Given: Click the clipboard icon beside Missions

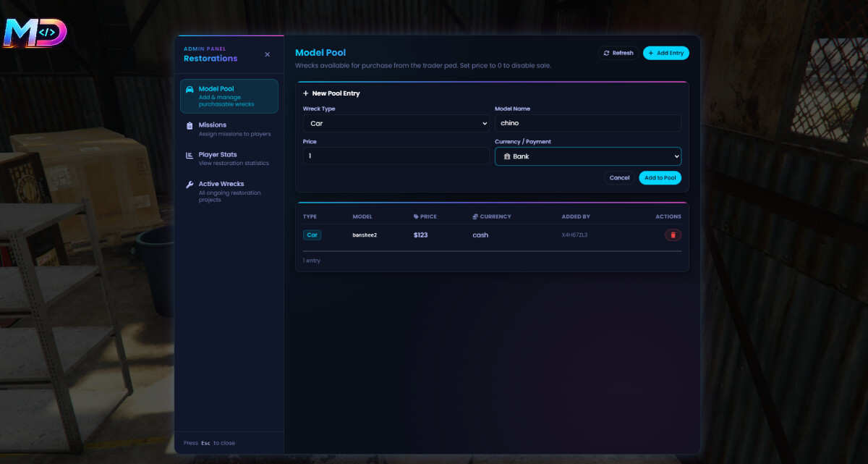Looking at the screenshot, I should tap(190, 125).
